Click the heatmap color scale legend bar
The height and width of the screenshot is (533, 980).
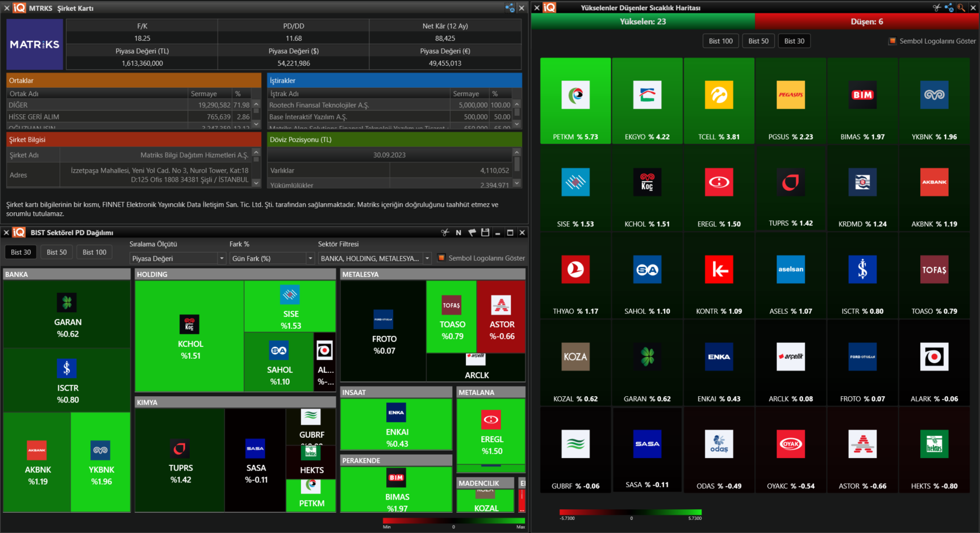[631, 512]
